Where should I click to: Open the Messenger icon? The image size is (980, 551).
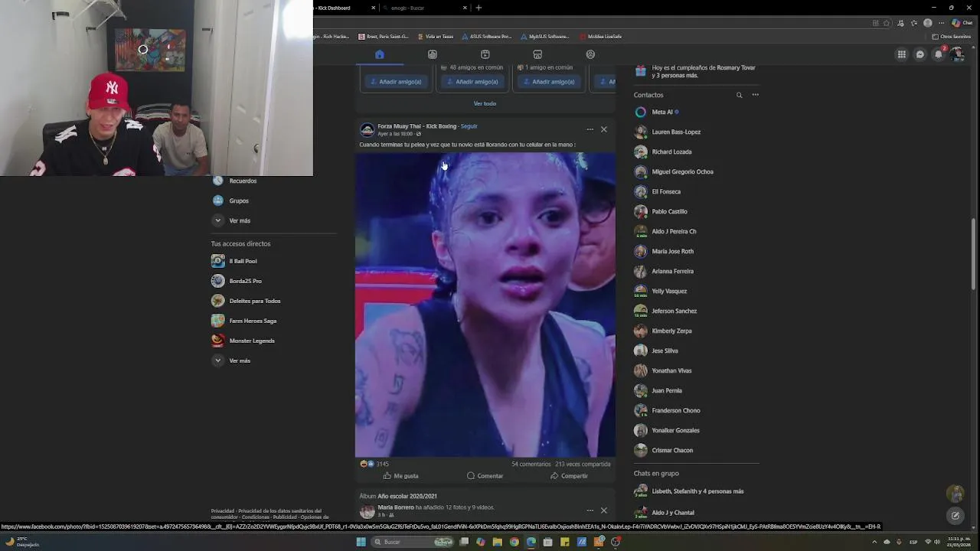click(x=920, y=54)
